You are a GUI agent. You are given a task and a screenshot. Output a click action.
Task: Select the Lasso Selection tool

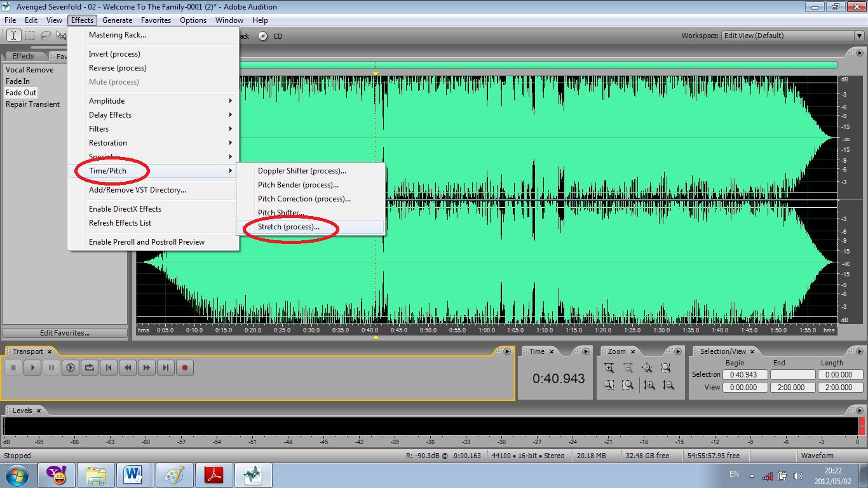[x=46, y=36]
